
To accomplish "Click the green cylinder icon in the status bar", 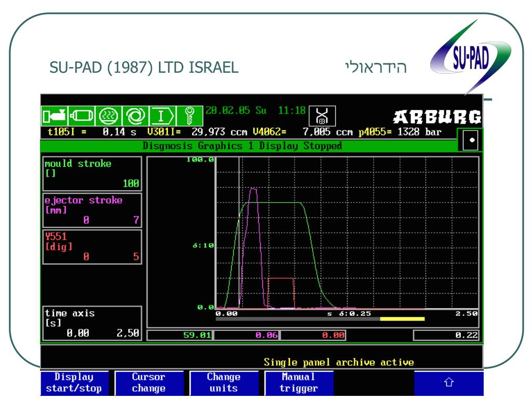I will pyautogui.click(x=82, y=116).
